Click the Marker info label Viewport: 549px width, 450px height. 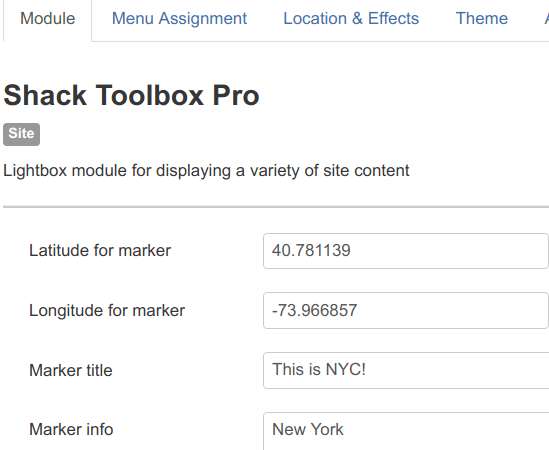point(71,430)
